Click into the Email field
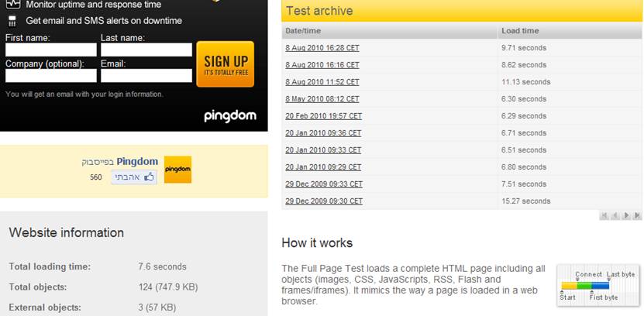This screenshot has height=316, width=644. click(x=146, y=75)
